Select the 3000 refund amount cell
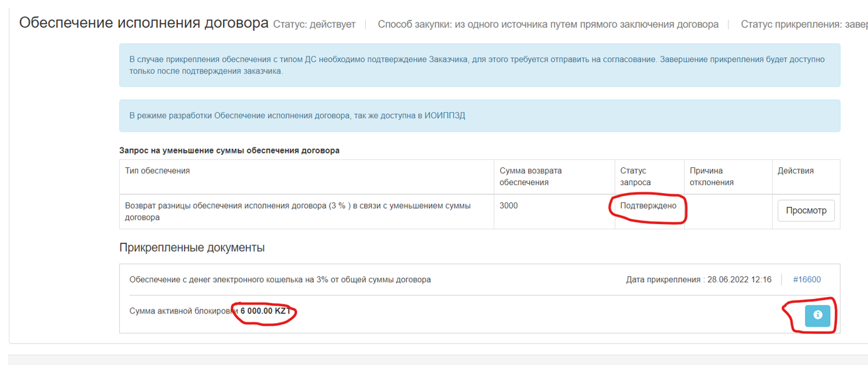This screenshot has height=365, width=868. (x=509, y=206)
